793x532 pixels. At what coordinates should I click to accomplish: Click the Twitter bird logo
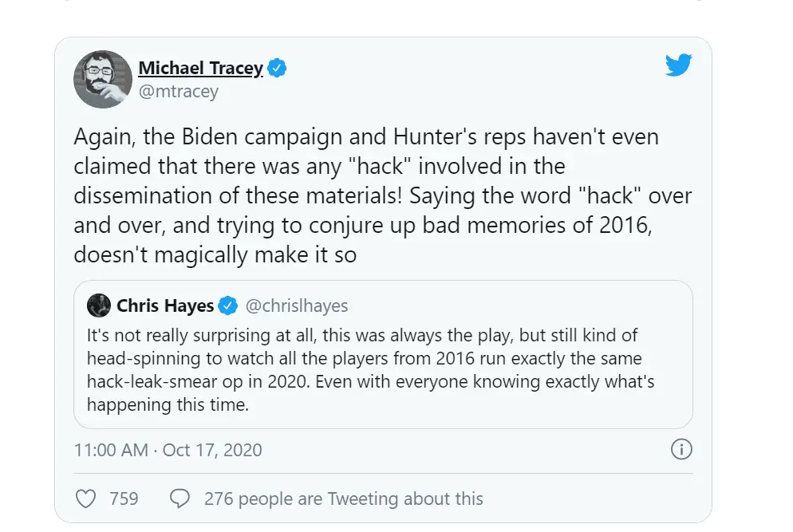point(678,65)
